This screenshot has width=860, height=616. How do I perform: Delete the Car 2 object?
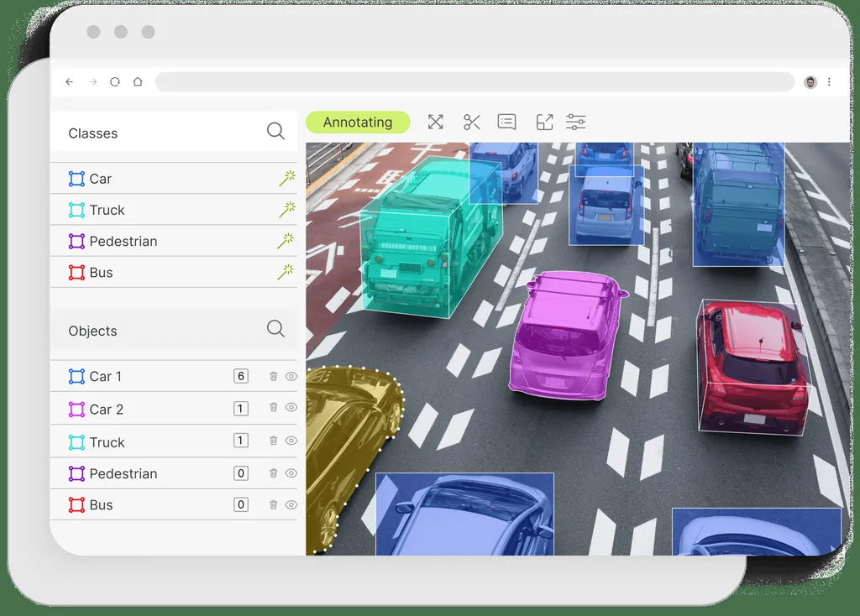coord(273,407)
